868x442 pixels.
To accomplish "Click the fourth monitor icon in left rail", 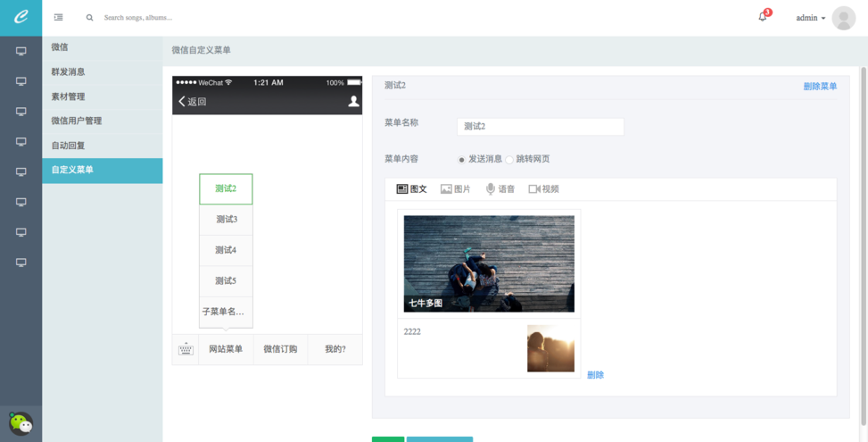I will [x=21, y=142].
